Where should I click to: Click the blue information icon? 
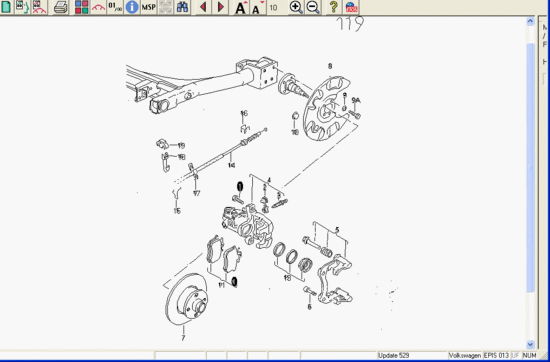click(x=132, y=7)
